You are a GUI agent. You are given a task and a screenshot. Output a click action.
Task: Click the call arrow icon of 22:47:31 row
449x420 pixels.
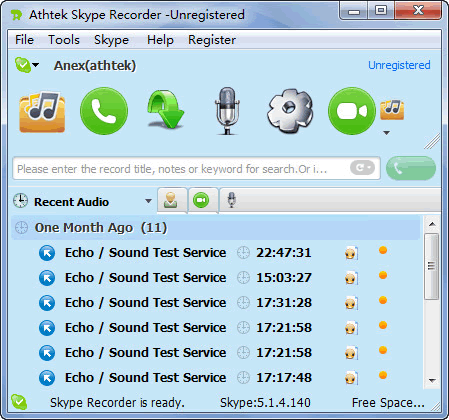click(47, 253)
